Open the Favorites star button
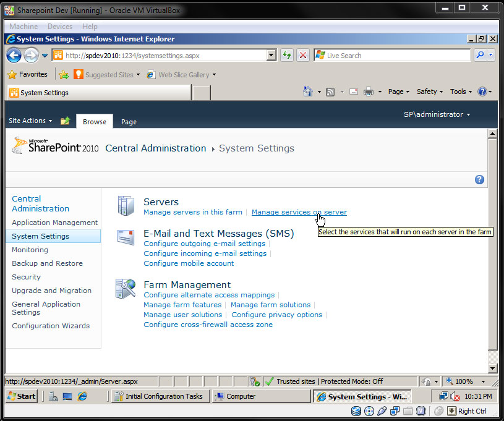 tap(27, 75)
